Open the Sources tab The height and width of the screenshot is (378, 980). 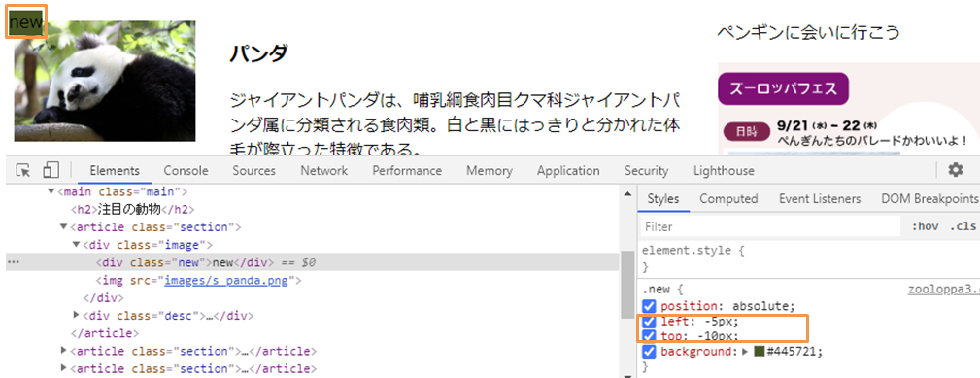pos(253,171)
